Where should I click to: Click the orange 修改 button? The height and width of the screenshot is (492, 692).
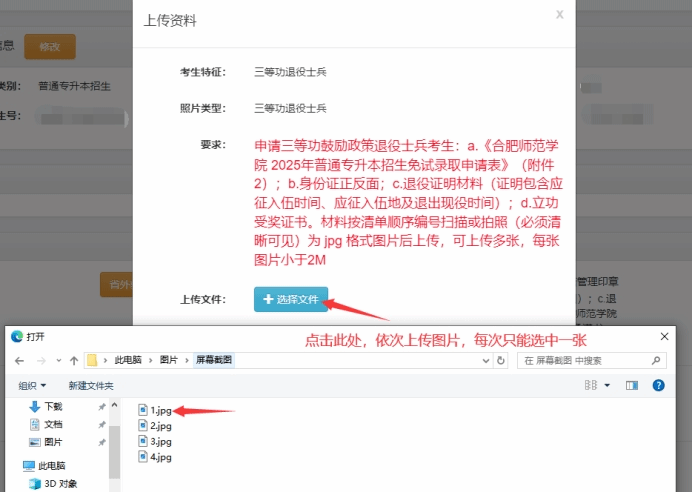click(49, 46)
